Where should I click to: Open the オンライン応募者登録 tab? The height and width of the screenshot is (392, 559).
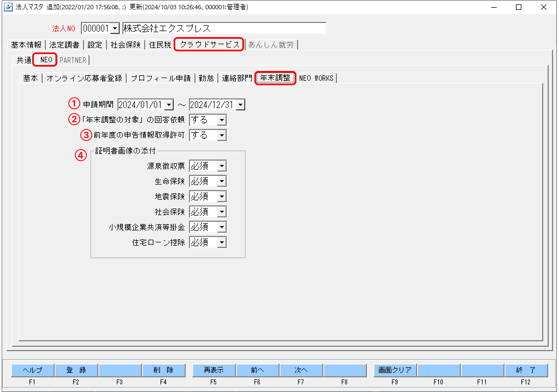click(84, 78)
